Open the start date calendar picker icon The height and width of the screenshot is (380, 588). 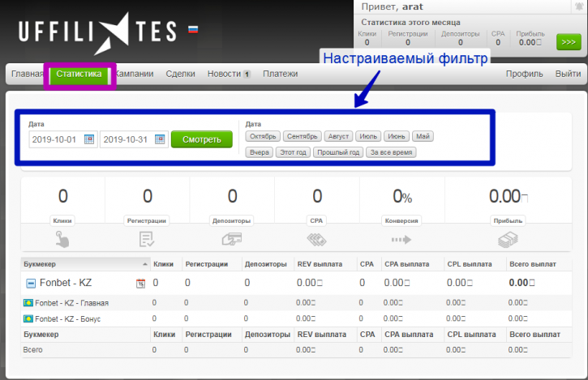pos(89,139)
